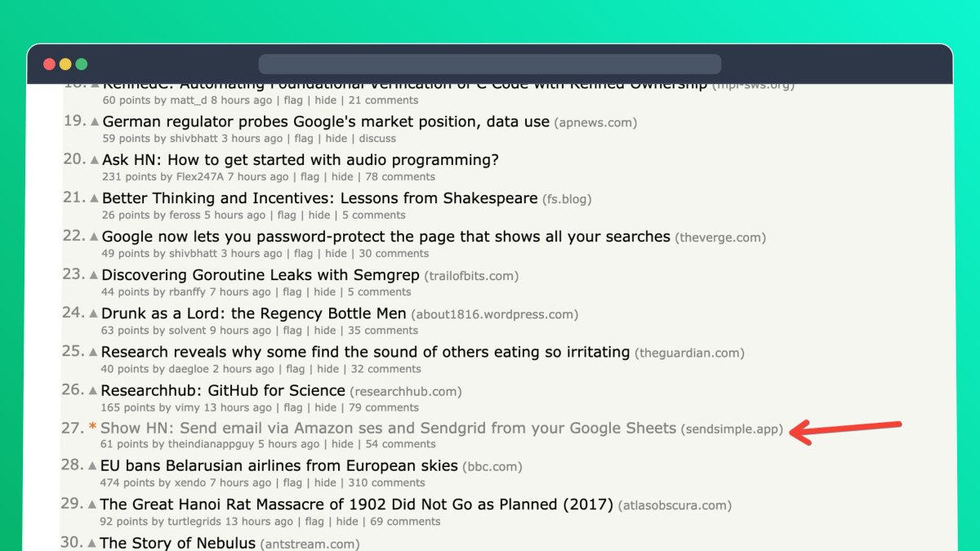
Task: Flag the Researchhub story
Action: (x=292, y=407)
